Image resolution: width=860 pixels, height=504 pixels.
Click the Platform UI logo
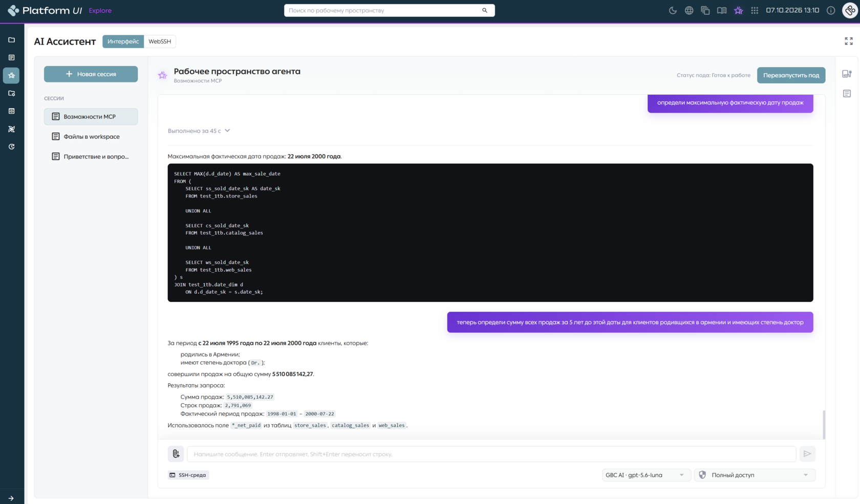45,10
